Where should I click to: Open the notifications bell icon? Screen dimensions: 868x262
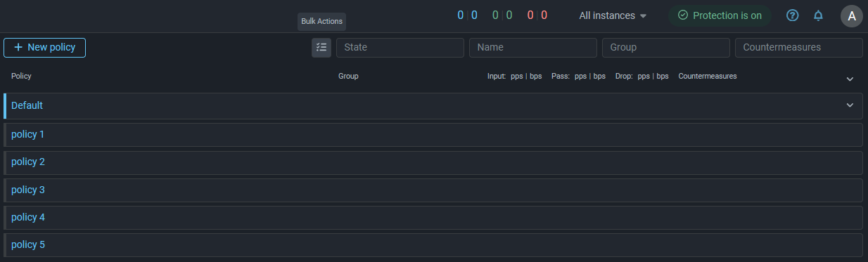(818, 15)
